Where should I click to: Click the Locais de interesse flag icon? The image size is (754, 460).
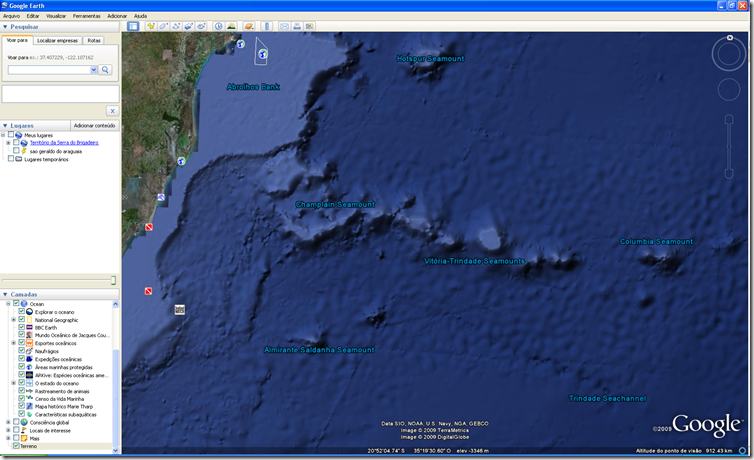[x=24, y=430]
